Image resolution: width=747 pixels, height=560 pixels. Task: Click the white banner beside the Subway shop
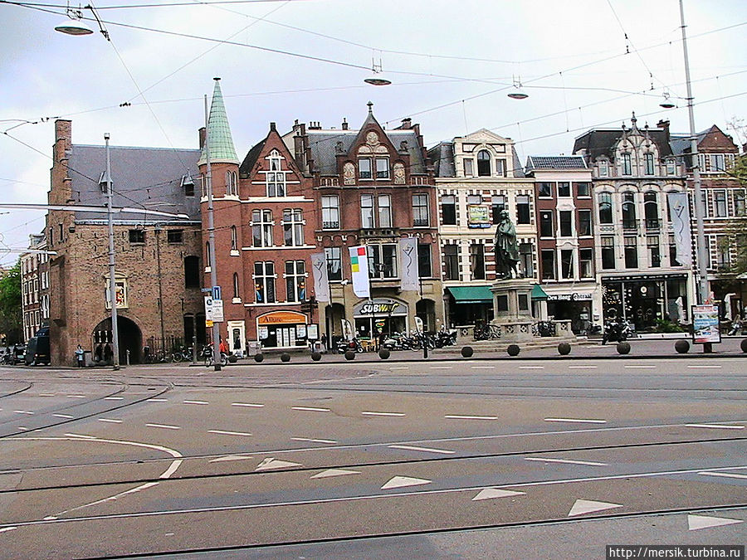(x=408, y=264)
